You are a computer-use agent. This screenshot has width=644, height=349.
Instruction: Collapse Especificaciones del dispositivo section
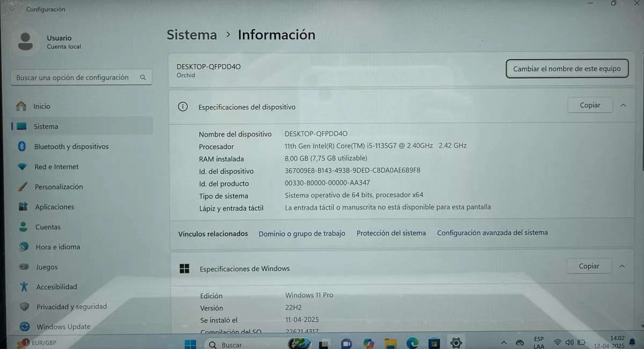[623, 106]
